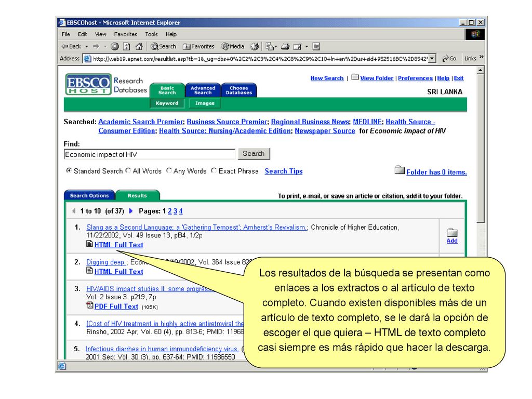Select the Exact Phrase radio button

(x=214, y=170)
